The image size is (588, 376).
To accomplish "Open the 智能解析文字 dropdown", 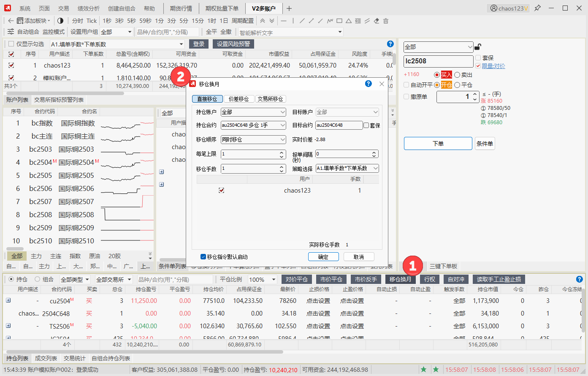I will point(290,32).
